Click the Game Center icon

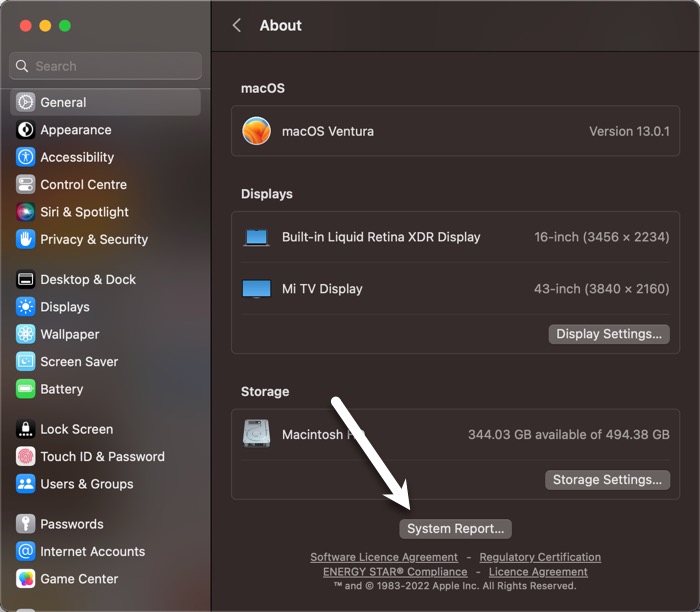tap(25, 579)
